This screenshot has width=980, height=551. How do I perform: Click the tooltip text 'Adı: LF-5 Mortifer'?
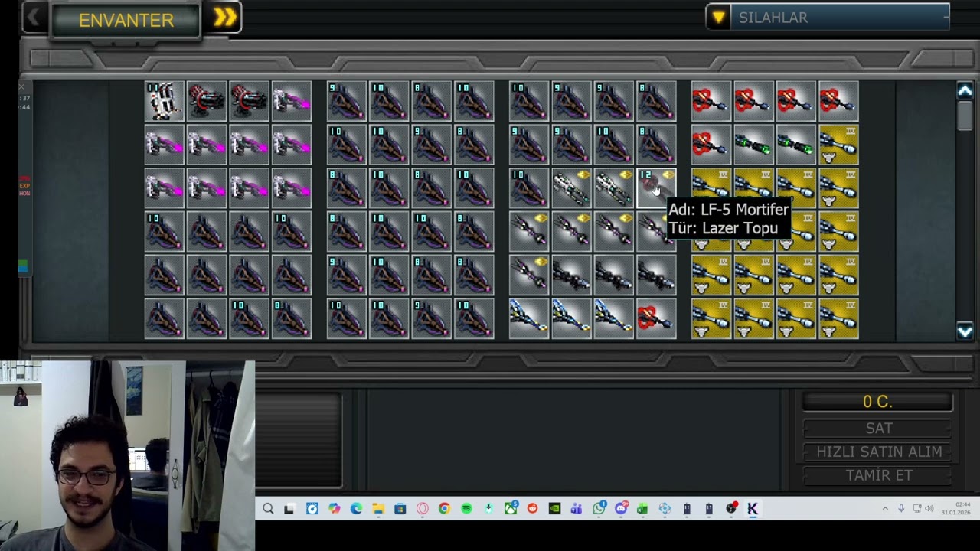click(728, 210)
